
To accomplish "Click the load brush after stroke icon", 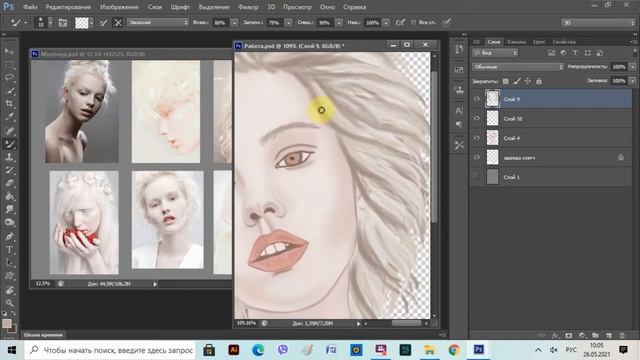I will 104,23.
